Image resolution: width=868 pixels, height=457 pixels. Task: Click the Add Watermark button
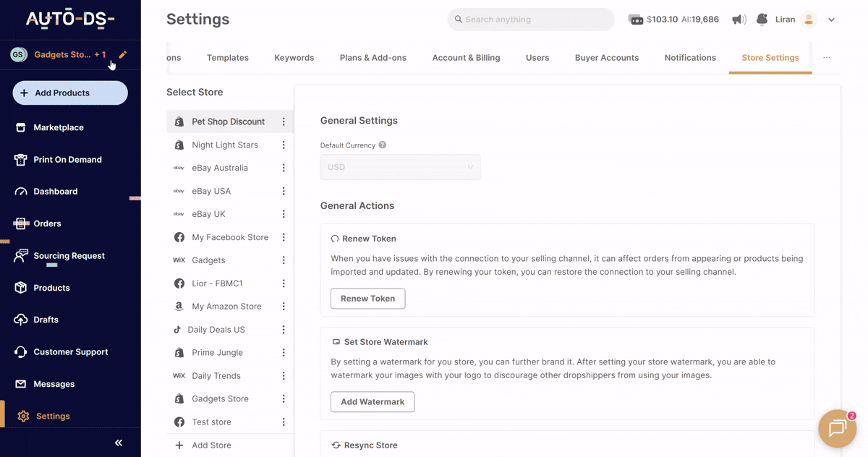point(373,402)
